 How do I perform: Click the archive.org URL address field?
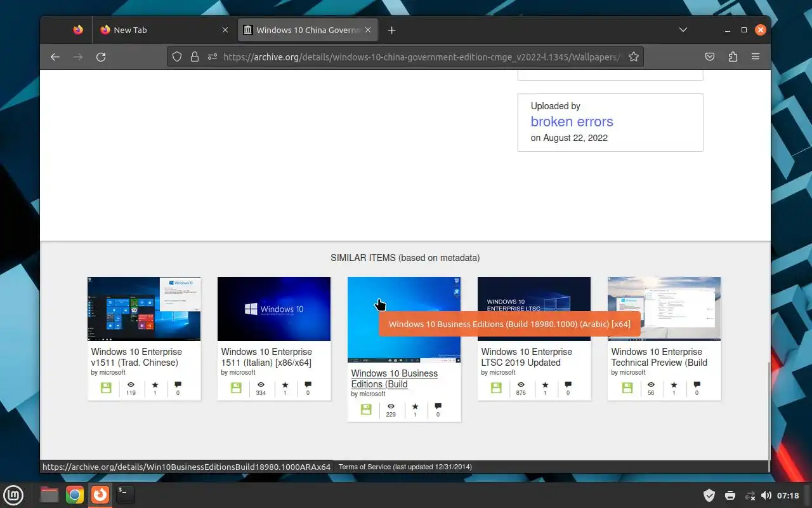[421, 57]
